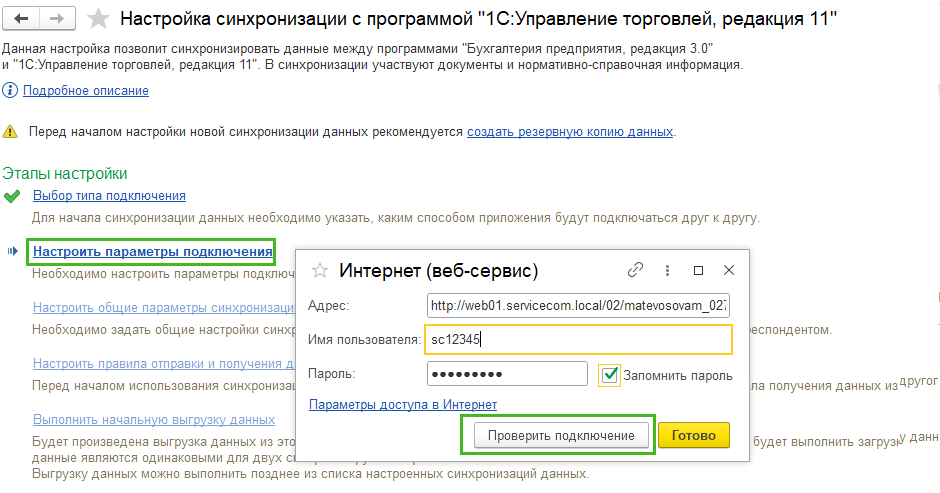This screenshot has height=493, width=940.
Task: Click into the Адрес input field
Action: tap(579, 305)
